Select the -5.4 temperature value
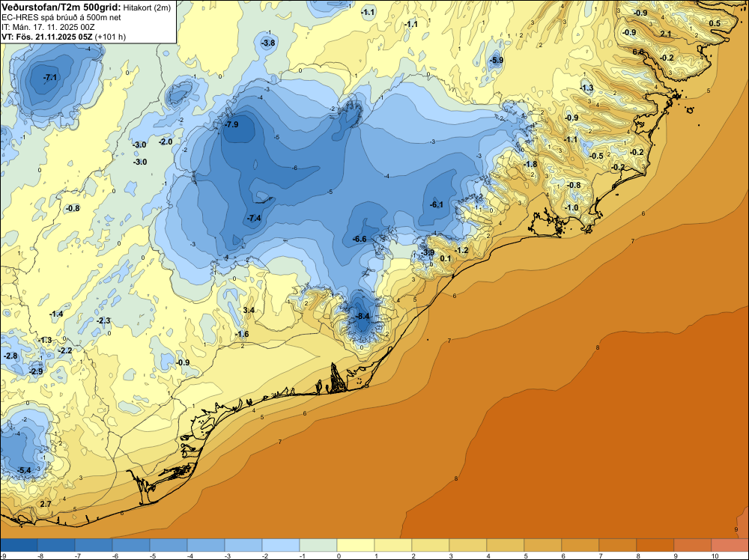749x560 pixels. [x=24, y=471]
